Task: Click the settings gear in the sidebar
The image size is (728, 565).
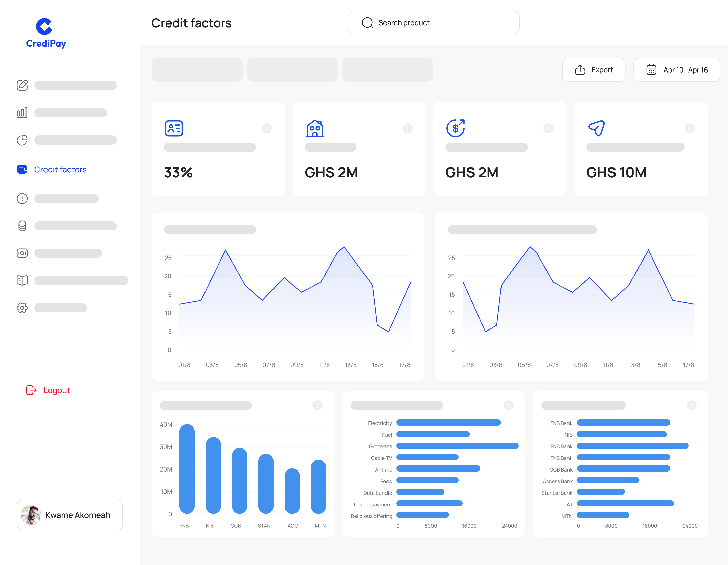Action: point(22,308)
